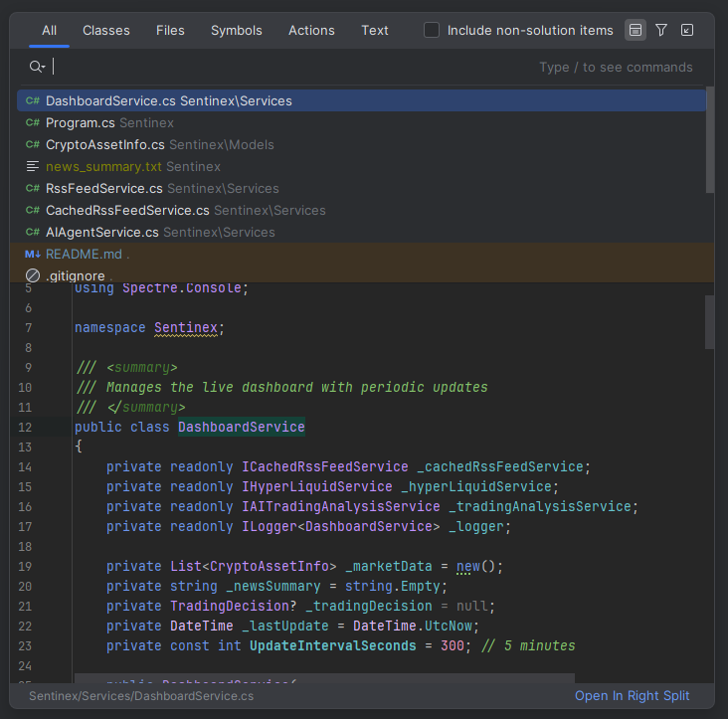Open the Symbols tab
The width and height of the screenshot is (728, 719).
coord(237,30)
